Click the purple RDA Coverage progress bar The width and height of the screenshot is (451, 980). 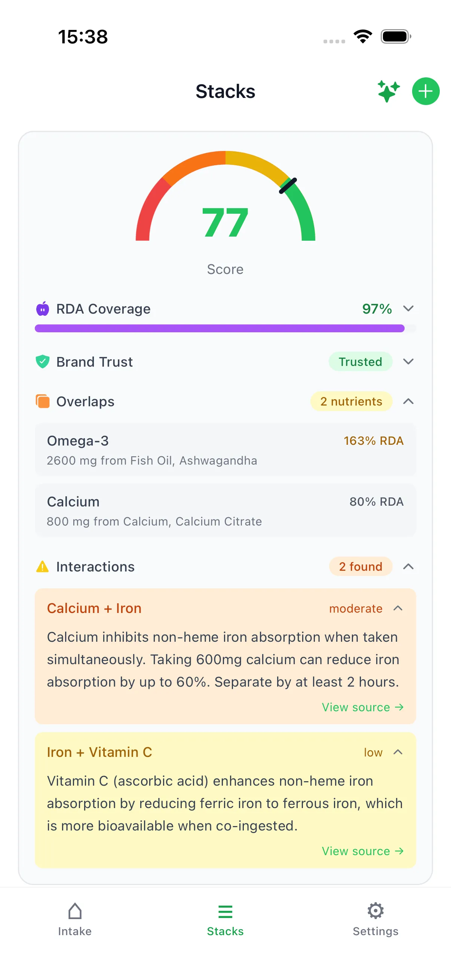coord(220,328)
